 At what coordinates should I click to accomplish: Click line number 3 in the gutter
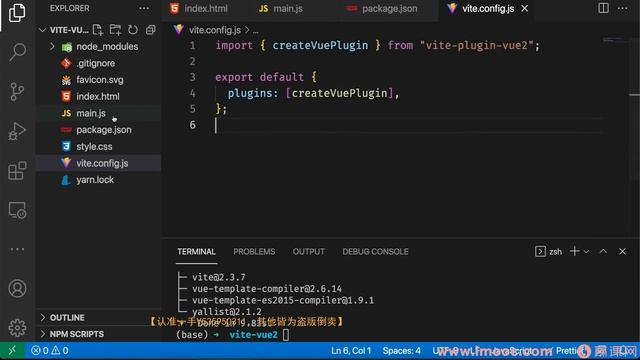coord(192,77)
